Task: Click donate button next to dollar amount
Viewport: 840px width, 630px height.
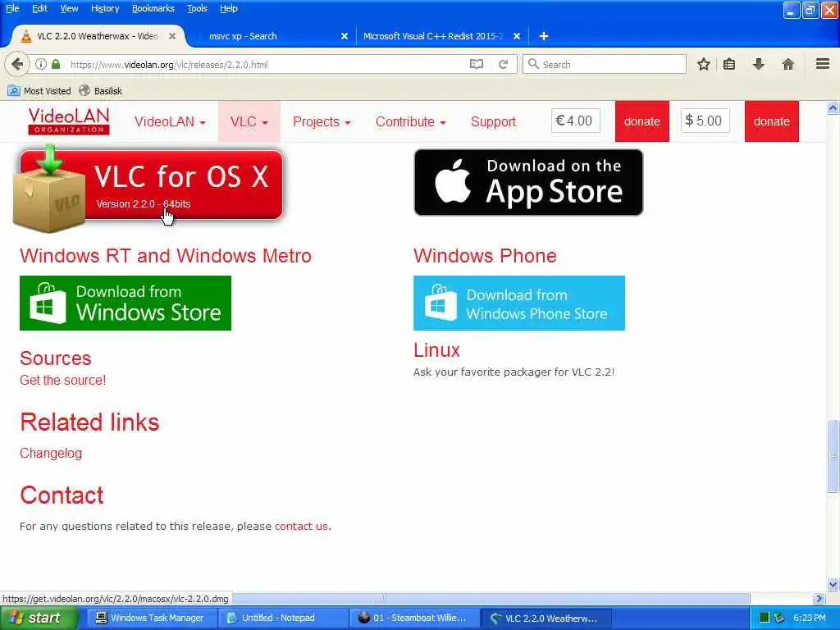Action: tap(771, 121)
